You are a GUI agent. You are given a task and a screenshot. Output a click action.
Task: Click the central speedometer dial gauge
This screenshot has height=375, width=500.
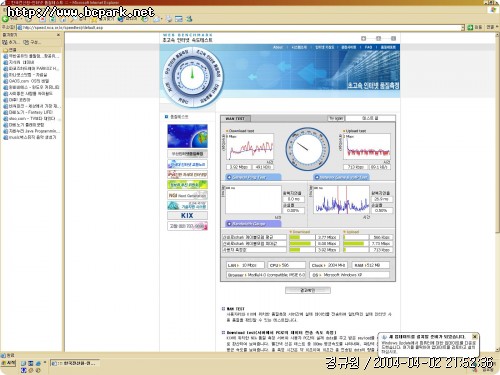tap(307, 149)
